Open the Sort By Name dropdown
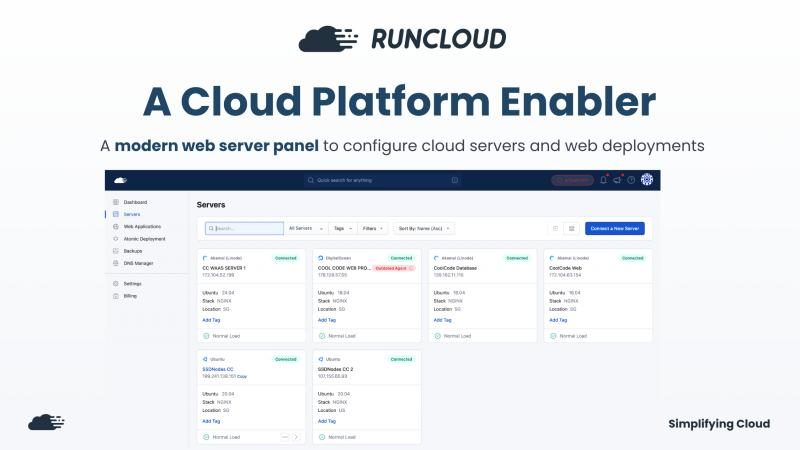This screenshot has height=450, width=800. pos(424,228)
